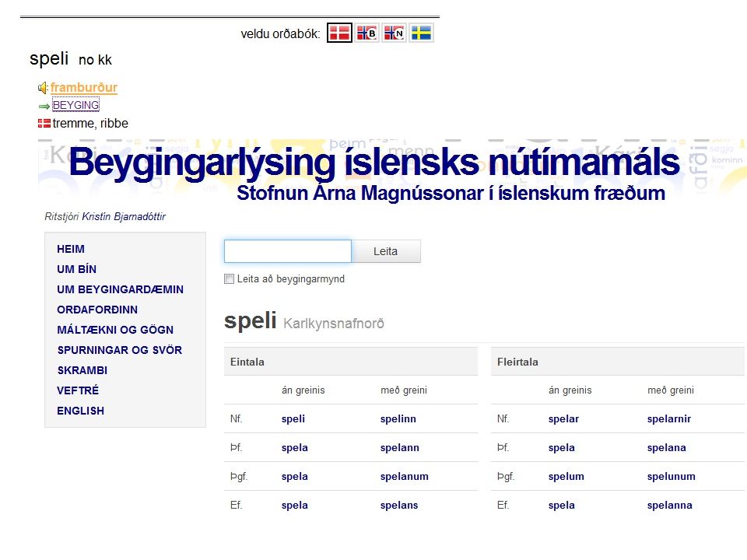
Task: Click the form 'spelann'
Action: pyautogui.click(x=400, y=448)
